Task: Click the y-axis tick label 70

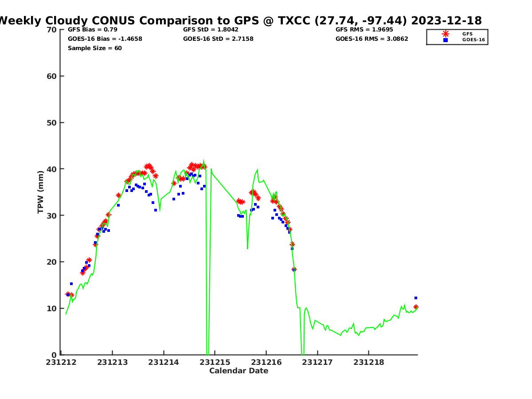Action: pos(52,30)
